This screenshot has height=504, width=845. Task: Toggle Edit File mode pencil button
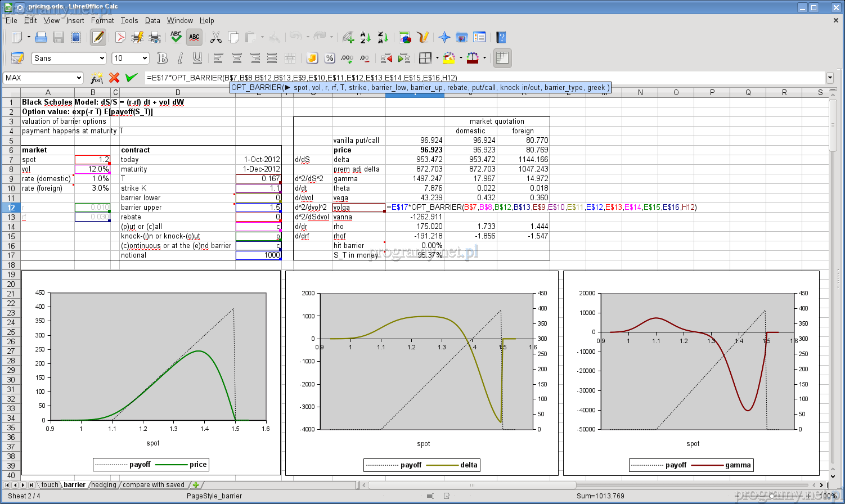[x=98, y=38]
